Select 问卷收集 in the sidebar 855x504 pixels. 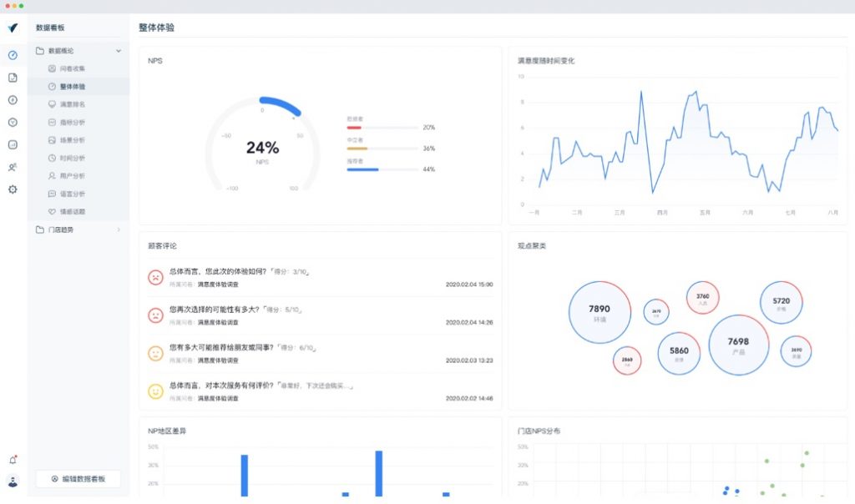click(72, 68)
